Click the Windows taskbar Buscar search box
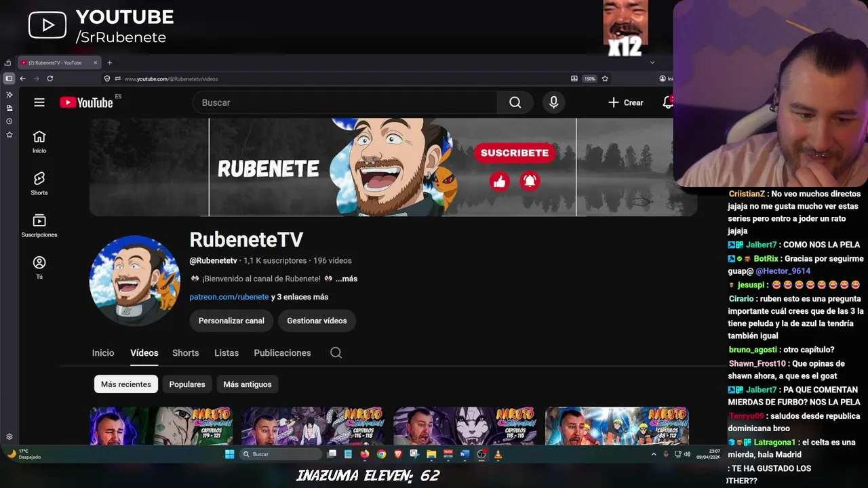The image size is (868, 488). click(x=281, y=454)
